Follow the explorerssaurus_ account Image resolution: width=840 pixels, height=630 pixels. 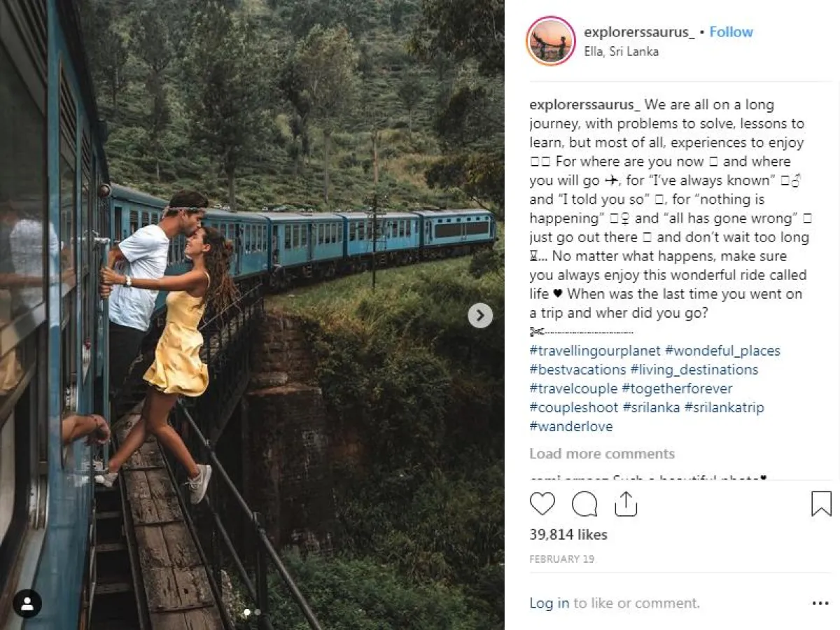pyautogui.click(x=731, y=32)
